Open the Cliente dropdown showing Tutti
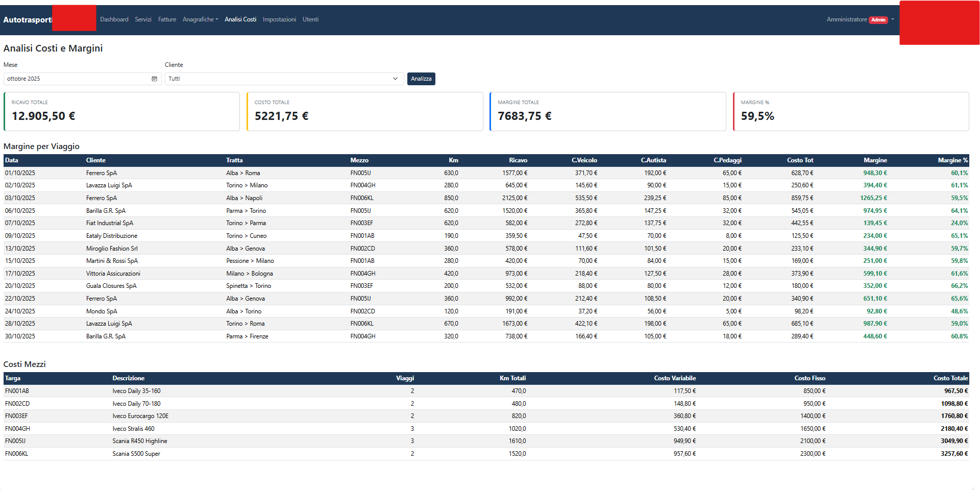Screen dimensions: 980x490 pyautogui.click(x=284, y=79)
